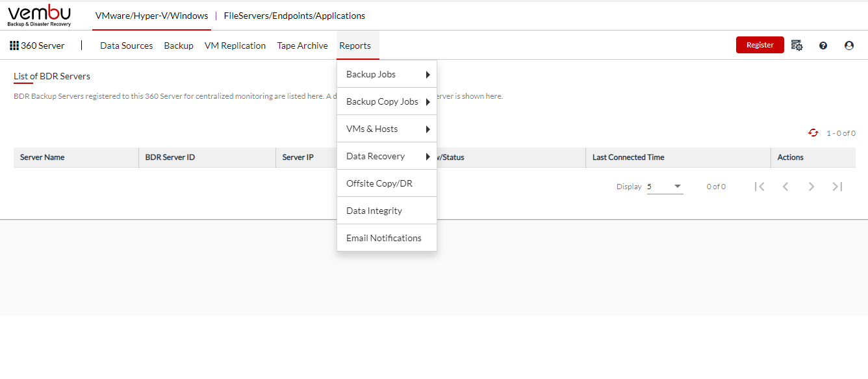Click the red Register button
Image resolution: width=868 pixels, height=379 pixels.
(760, 45)
